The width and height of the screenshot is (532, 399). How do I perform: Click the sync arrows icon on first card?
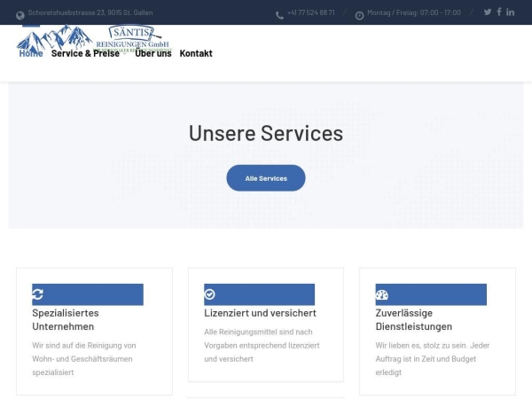tap(37, 294)
